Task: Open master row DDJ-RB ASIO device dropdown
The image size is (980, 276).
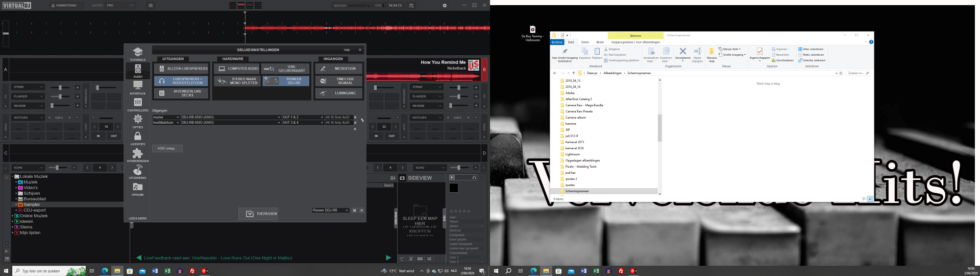Action: pos(231,117)
